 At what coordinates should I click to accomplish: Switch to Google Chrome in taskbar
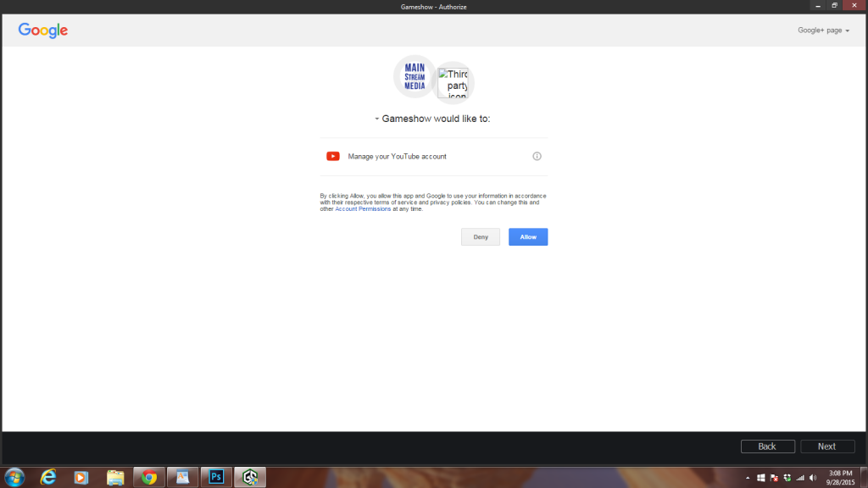pos(149,477)
